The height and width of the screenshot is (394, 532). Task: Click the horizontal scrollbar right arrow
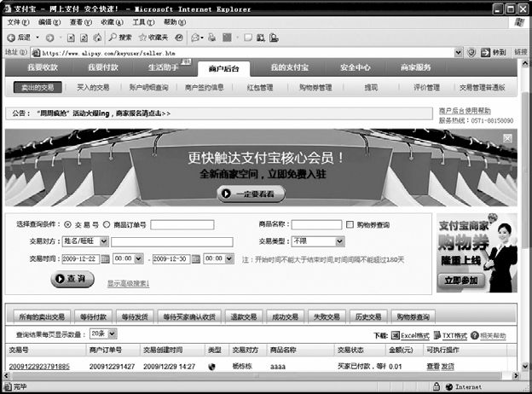516,376
